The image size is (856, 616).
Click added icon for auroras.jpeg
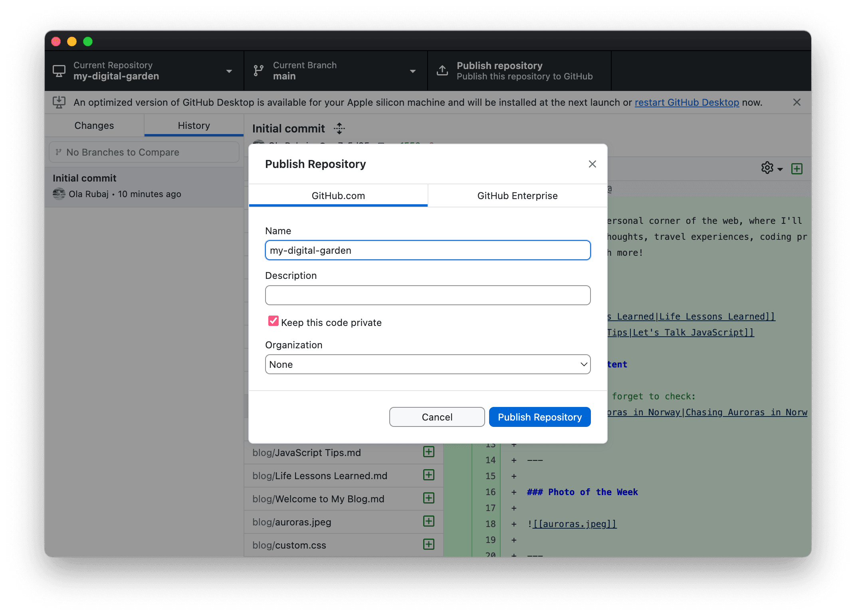[x=429, y=521]
